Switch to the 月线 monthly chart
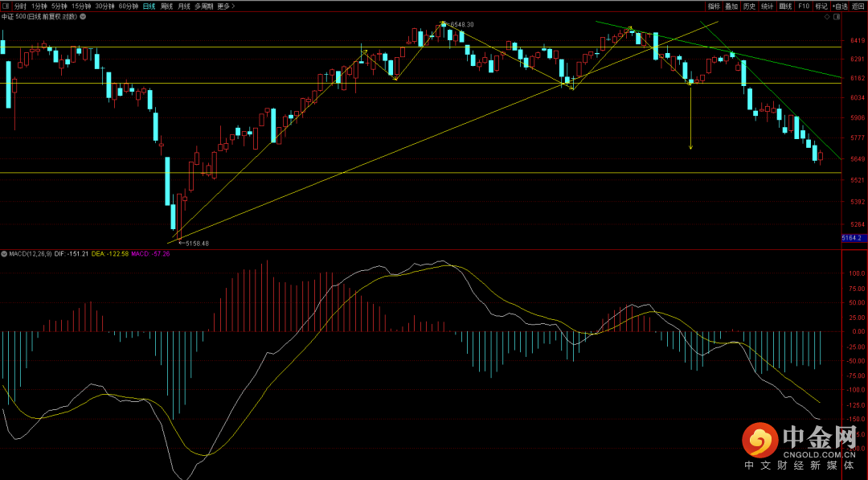The width and height of the screenshot is (868, 480). pos(184,6)
